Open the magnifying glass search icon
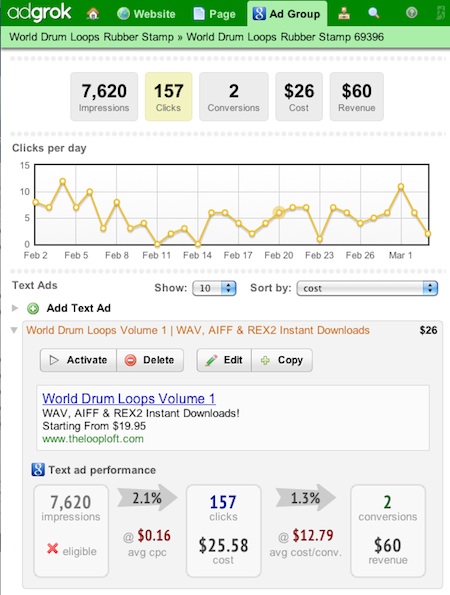The width and height of the screenshot is (450, 595). click(x=374, y=14)
